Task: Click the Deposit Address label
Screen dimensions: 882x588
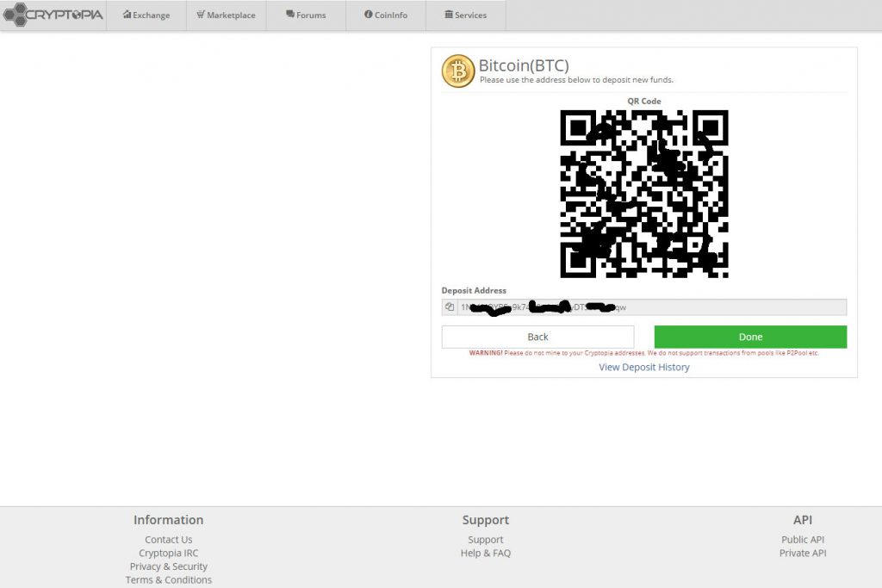Action: (474, 291)
